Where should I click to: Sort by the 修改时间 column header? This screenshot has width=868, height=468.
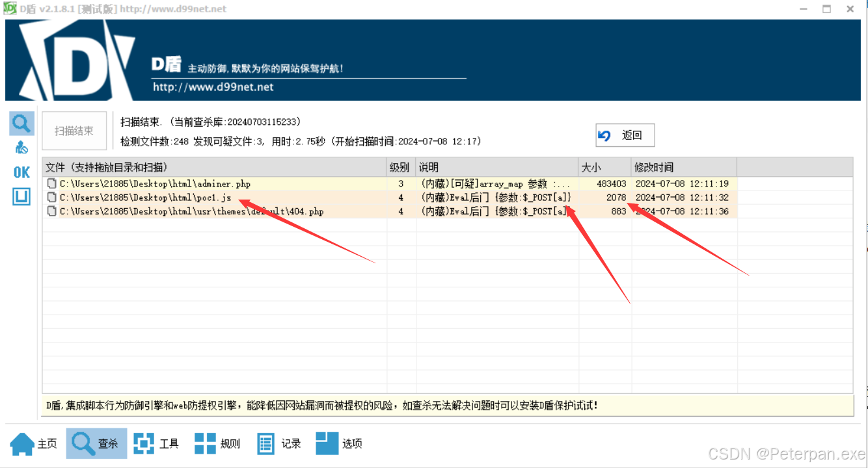(684, 167)
